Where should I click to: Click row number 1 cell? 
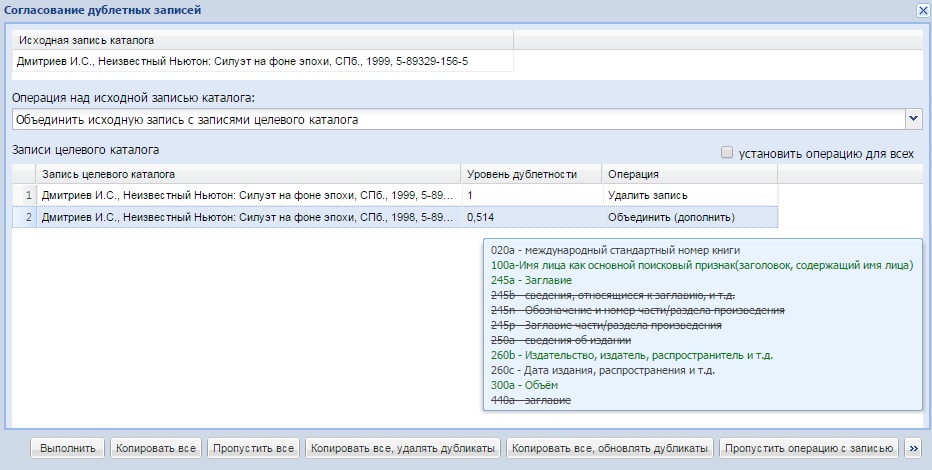[25, 195]
